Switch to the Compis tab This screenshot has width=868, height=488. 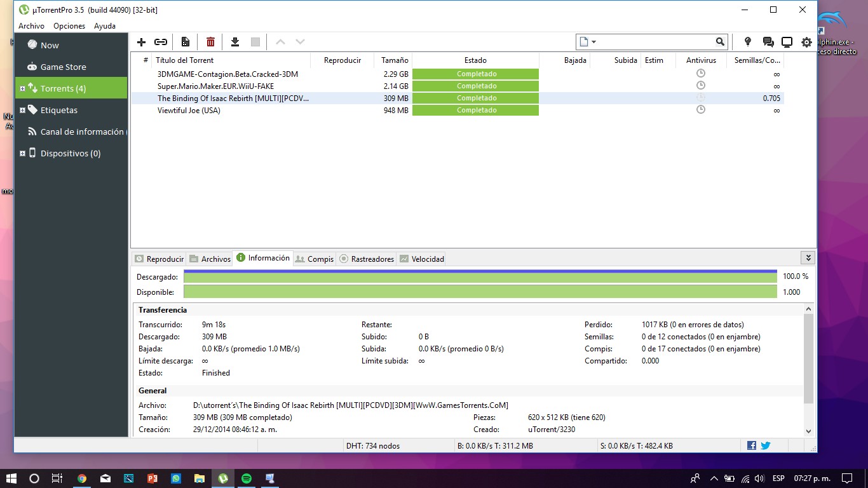(x=315, y=259)
